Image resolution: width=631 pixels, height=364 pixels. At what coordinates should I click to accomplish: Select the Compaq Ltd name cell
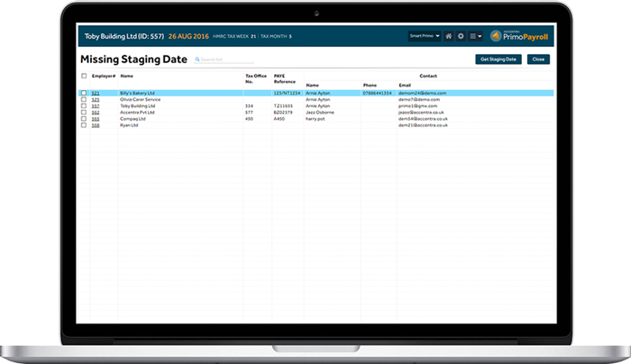pos(133,119)
